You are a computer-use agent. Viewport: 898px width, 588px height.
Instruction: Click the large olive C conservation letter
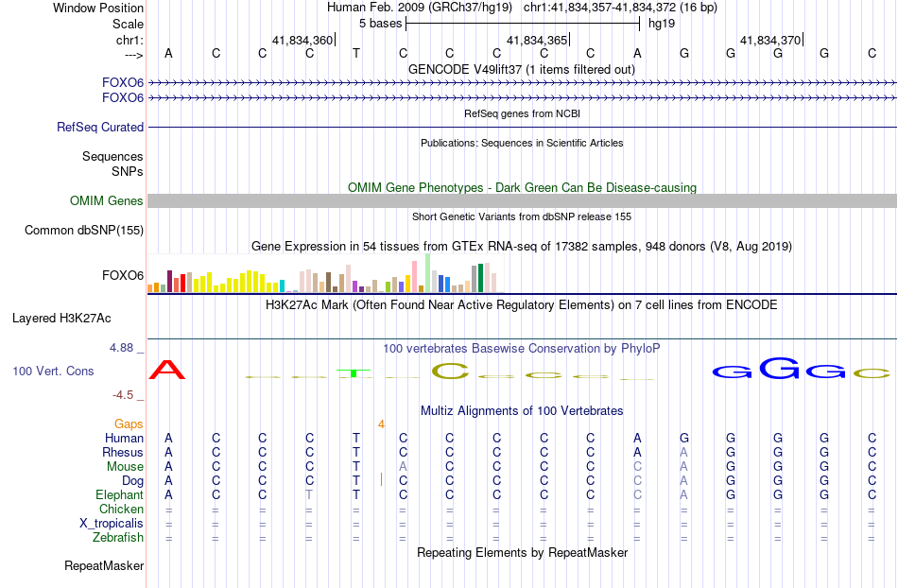click(x=450, y=372)
